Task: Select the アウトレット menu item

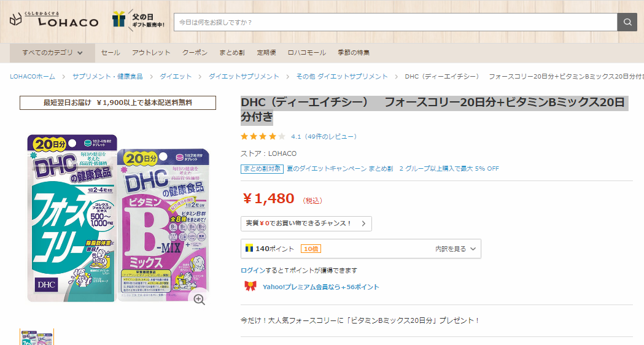Action: coord(151,53)
